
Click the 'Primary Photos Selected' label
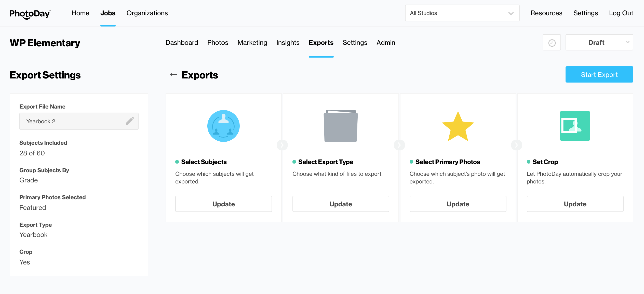click(x=52, y=197)
